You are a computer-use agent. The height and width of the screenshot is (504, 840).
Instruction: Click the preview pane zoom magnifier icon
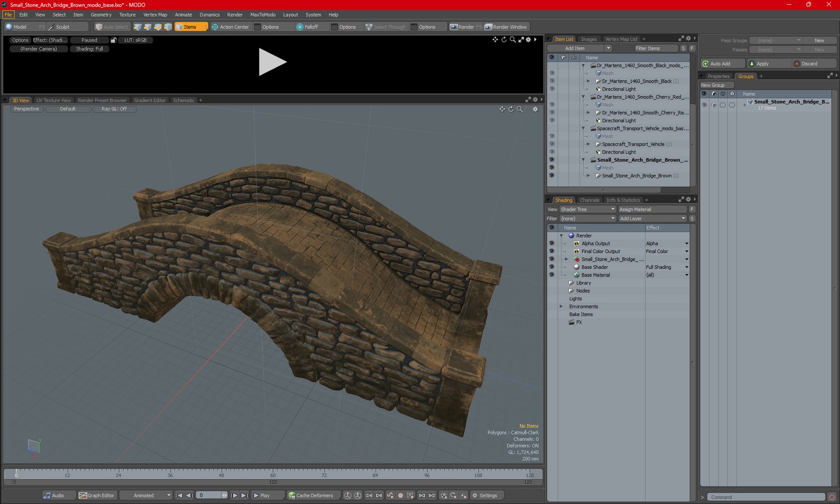[x=512, y=40]
